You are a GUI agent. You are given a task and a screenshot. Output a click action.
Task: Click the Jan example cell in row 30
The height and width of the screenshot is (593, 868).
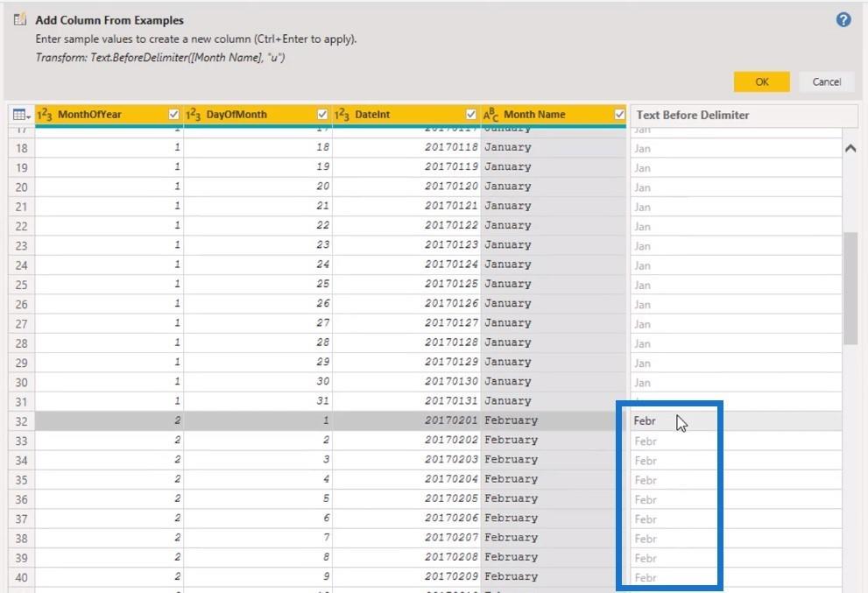tap(736, 383)
